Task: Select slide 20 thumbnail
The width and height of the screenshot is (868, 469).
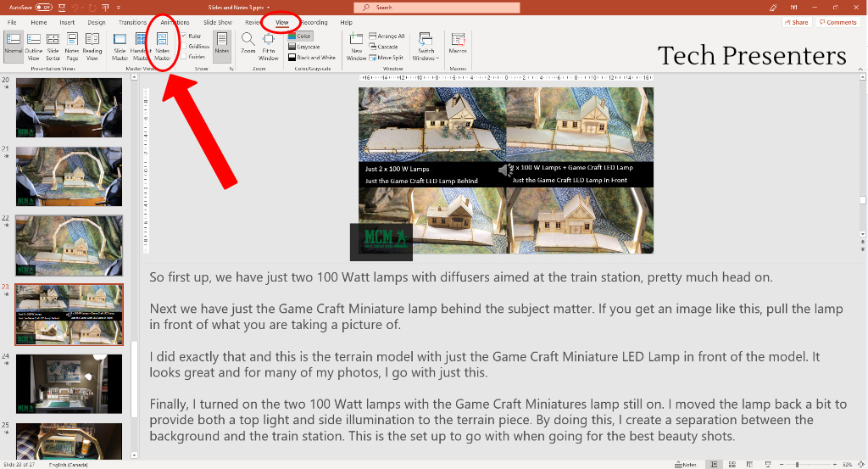Action: click(x=69, y=108)
